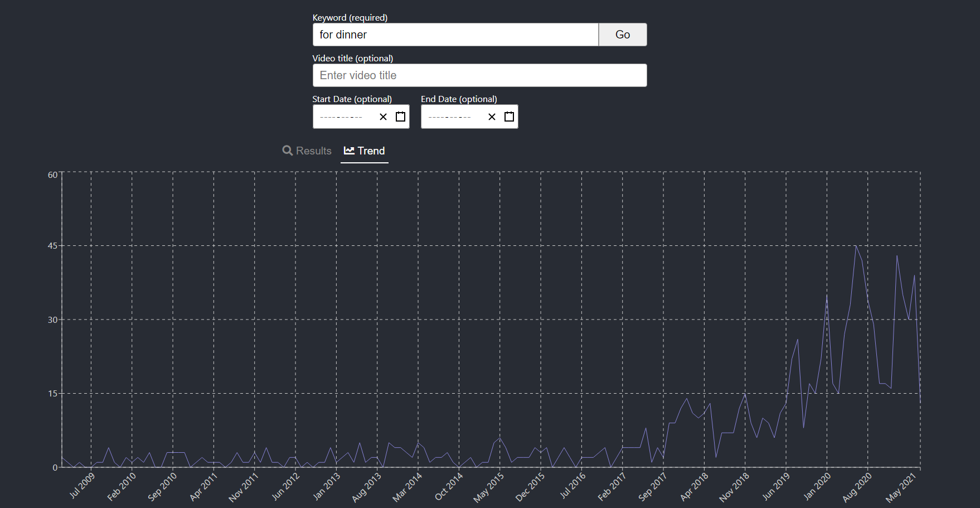Click the 'Aug 2020' axis label
The height and width of the screenshot is (508, 980).
tap(857, 487)
